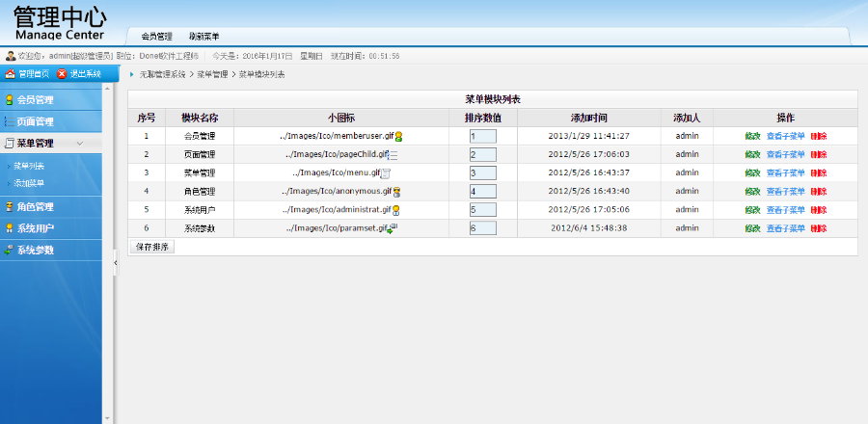The width and height of the screenshot is (868, 424).
Task: Click the sidebar scrollbar up arrow
Action: (x=107, y=88)
